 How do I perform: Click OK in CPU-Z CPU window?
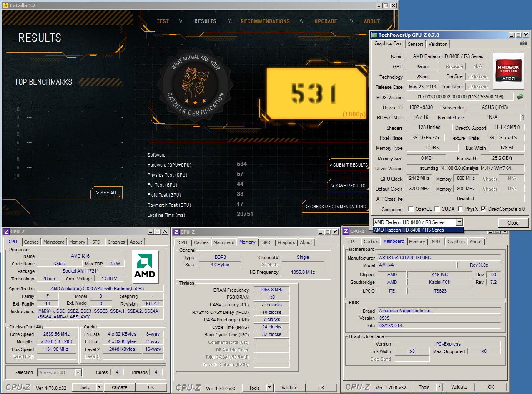(151, 387)
